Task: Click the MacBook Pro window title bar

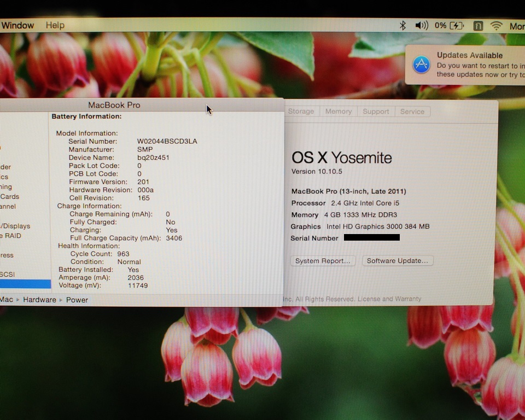Action: [142, 105]
